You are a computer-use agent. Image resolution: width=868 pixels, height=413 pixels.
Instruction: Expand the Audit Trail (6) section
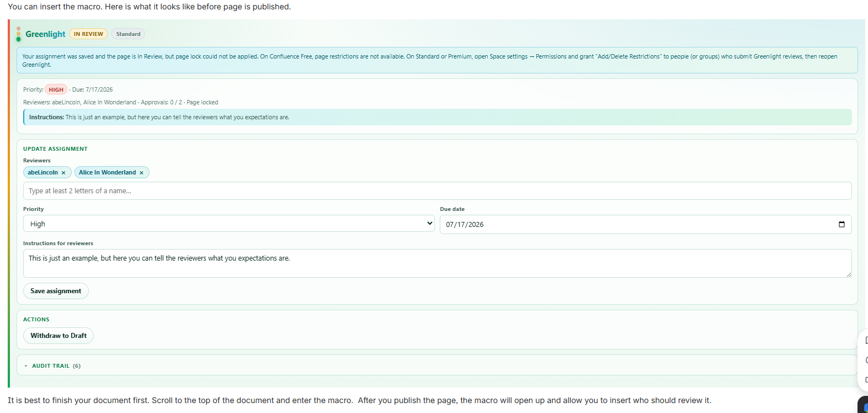[52, 366]
